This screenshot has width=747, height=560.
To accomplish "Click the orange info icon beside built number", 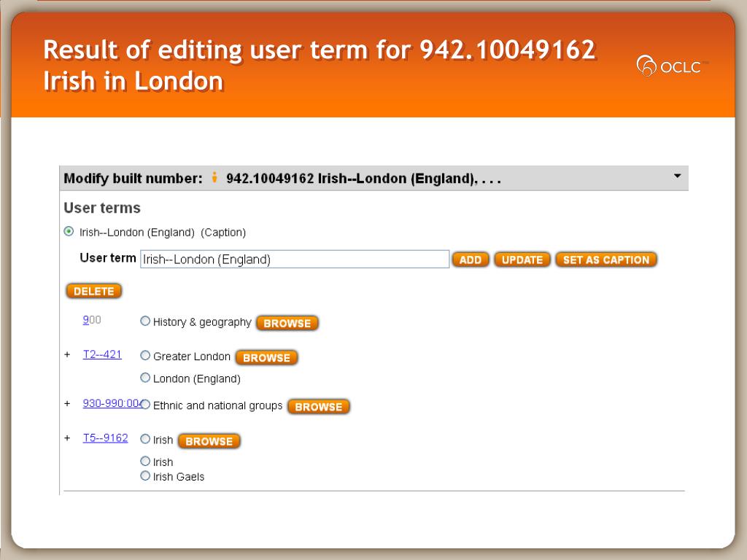I will (x=214, y=177).
